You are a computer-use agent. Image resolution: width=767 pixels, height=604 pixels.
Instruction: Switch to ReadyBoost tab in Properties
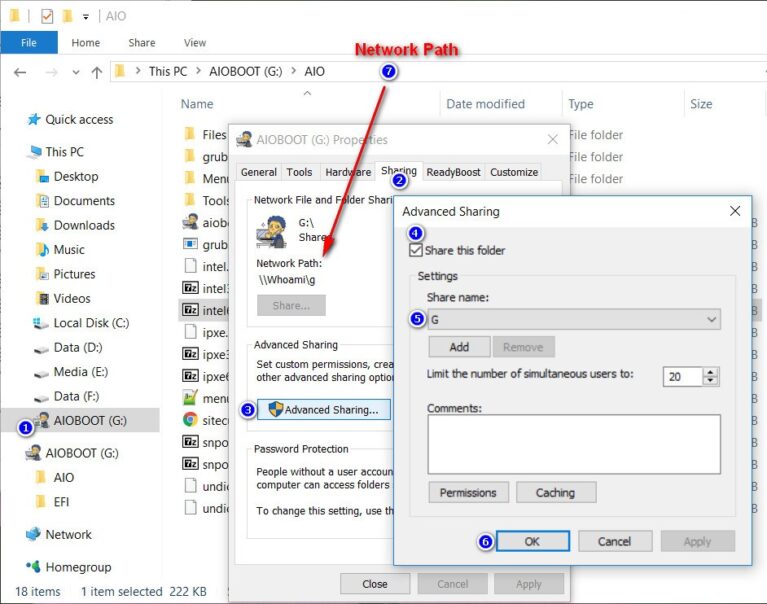(x=453, y=172)
